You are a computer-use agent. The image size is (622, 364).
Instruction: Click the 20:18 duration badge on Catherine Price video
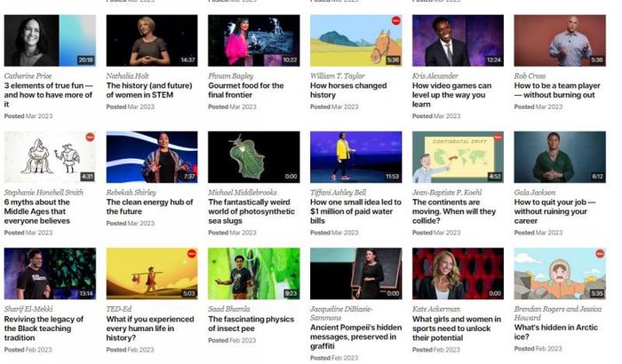click(85, 59)
